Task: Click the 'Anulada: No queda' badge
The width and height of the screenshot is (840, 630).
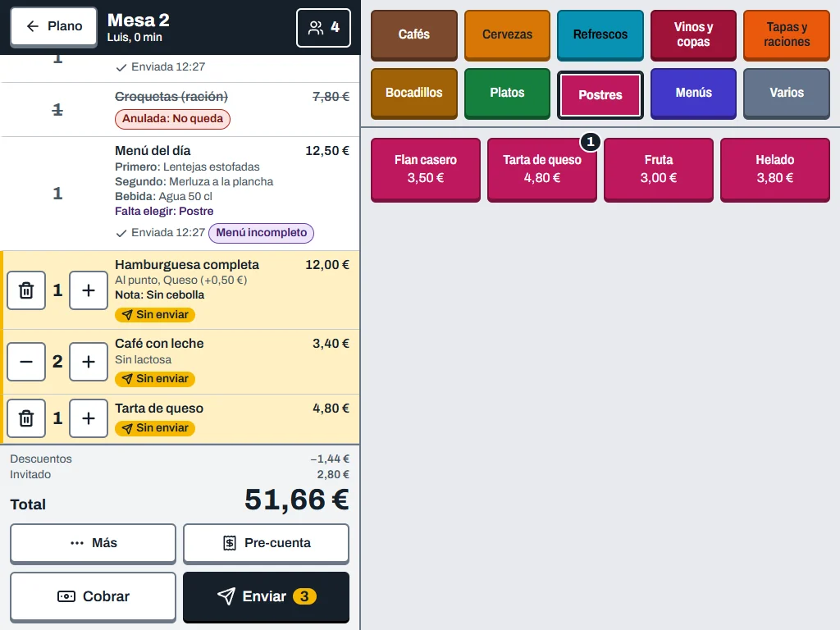Action: point(172,119)
